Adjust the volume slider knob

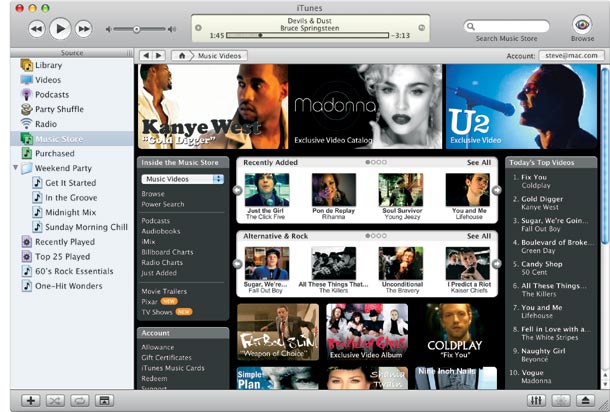137,29
